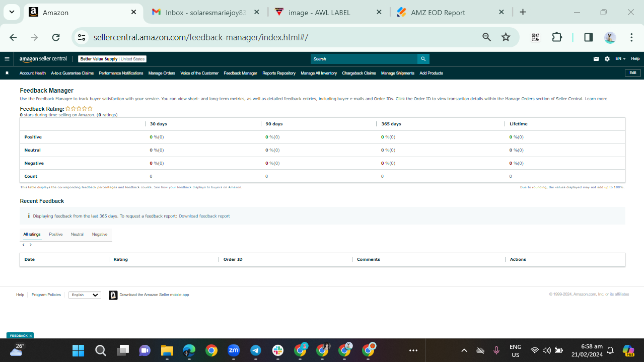Click the Amazon Seller mobile app icon
Screen dimensions: 644x362
[113, 295]
